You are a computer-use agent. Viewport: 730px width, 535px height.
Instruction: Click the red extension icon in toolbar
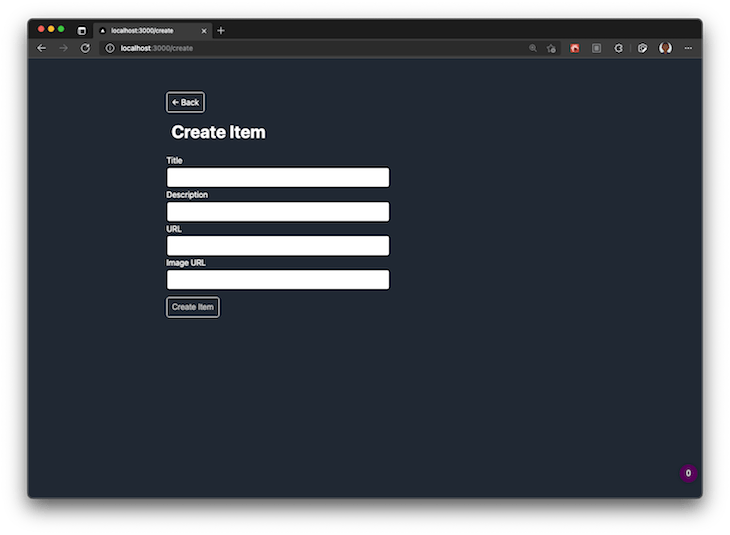point(575,48)
